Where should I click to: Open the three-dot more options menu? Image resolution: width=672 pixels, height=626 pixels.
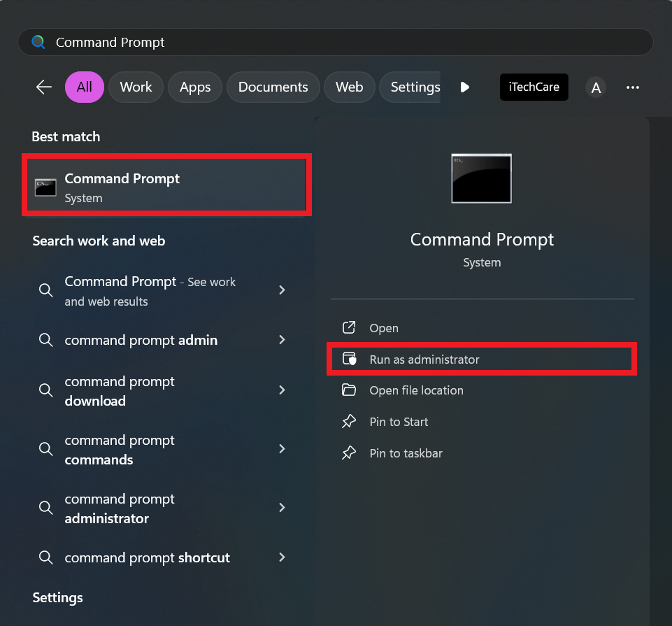pyautogui.click(x=633, y=87)
